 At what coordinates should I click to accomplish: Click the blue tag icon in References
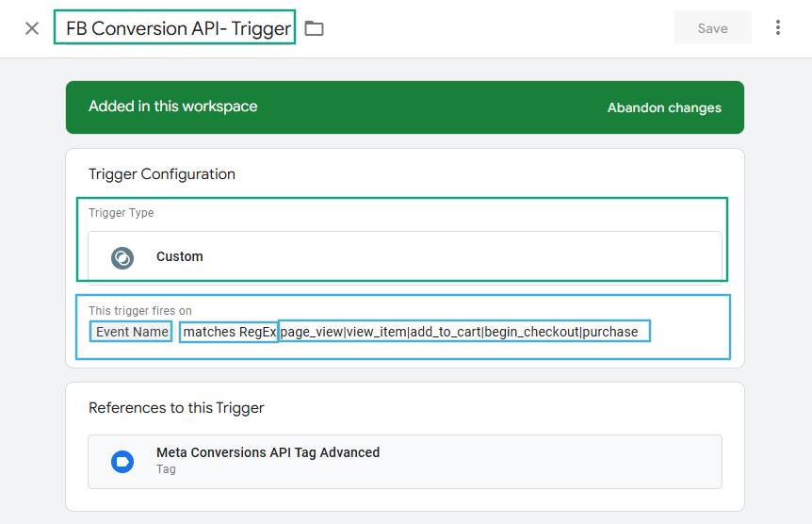tap(122, 461)
